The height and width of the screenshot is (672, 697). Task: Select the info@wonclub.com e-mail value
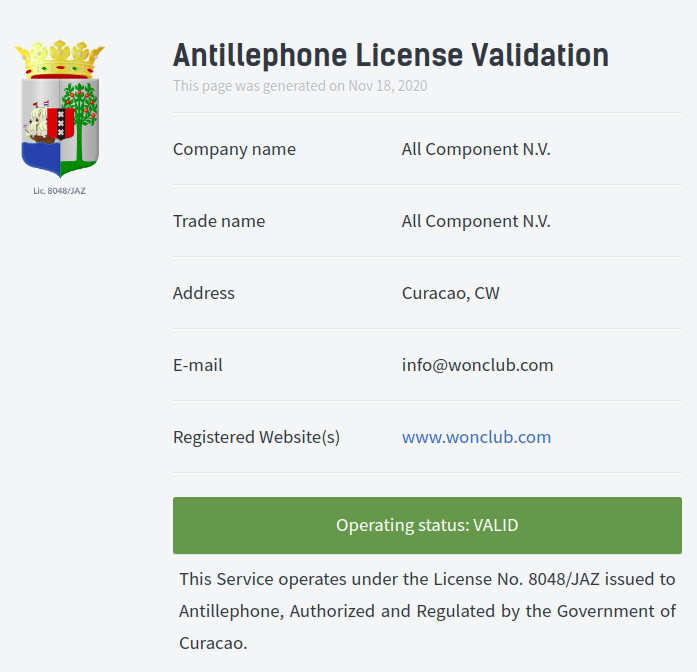click(x=477, y=365)
